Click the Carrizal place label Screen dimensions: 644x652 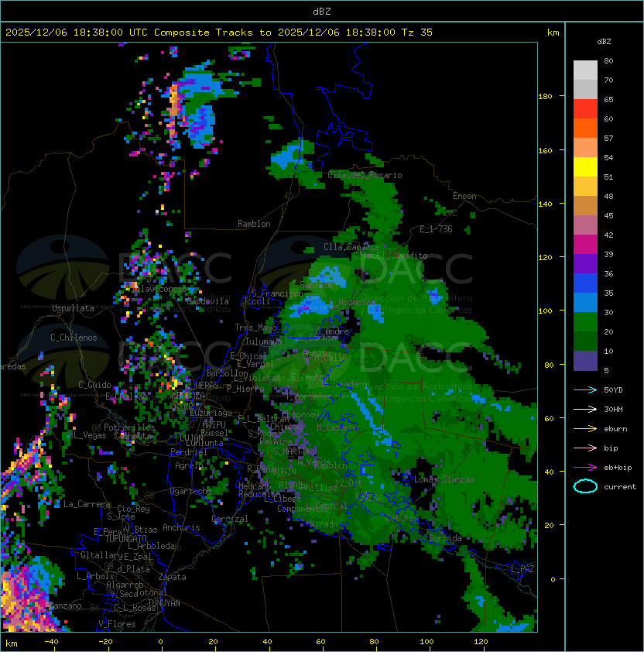pos(230,519)
